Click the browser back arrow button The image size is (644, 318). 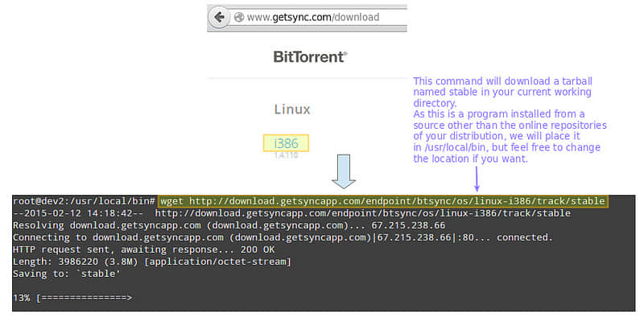pos(219,17)
